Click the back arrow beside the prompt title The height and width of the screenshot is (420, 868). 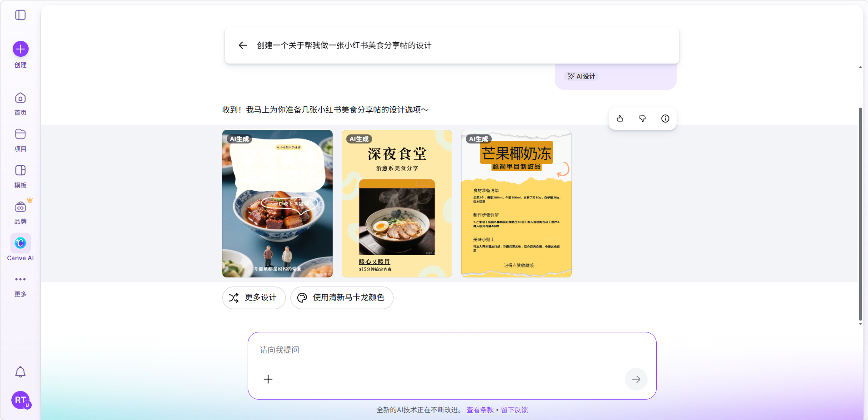point(243,45)
